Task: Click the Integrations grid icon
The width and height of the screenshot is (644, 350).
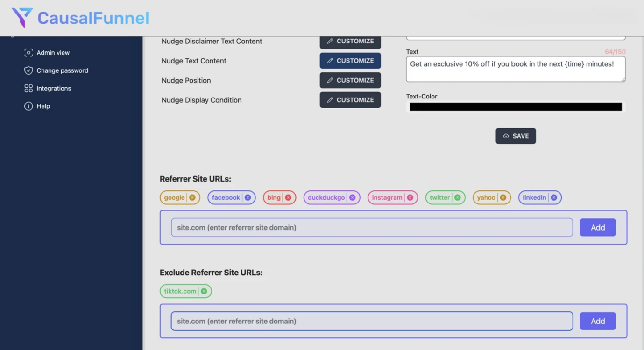Action: pos(28,88)
